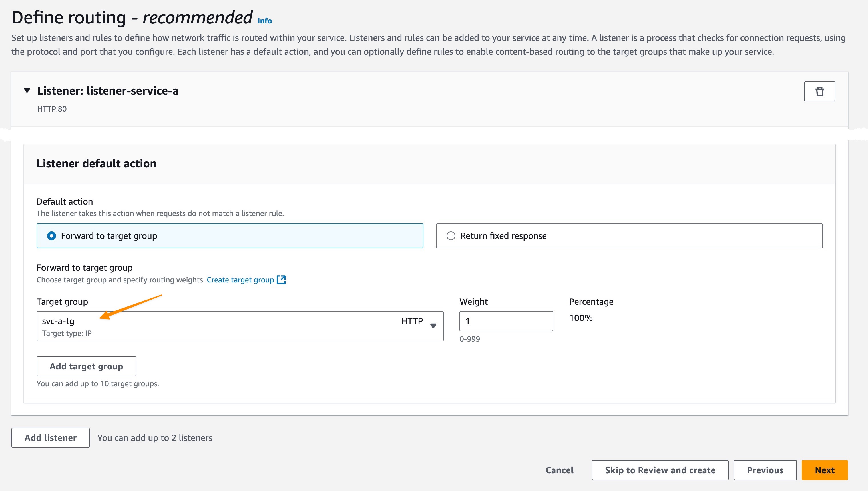Select Forward to target group option
The height and width of the screenshot is (491, 868).
tap(230, 236)
